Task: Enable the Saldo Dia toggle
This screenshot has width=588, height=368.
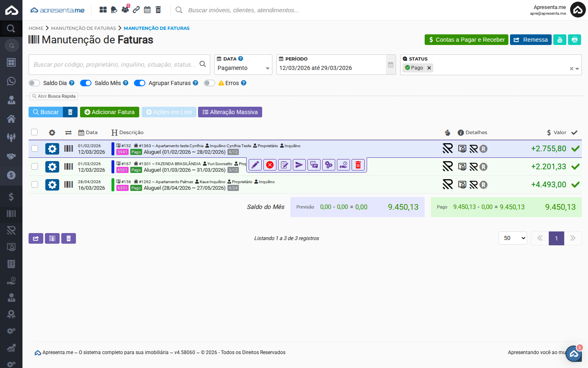Action: [x=34, y=83]
